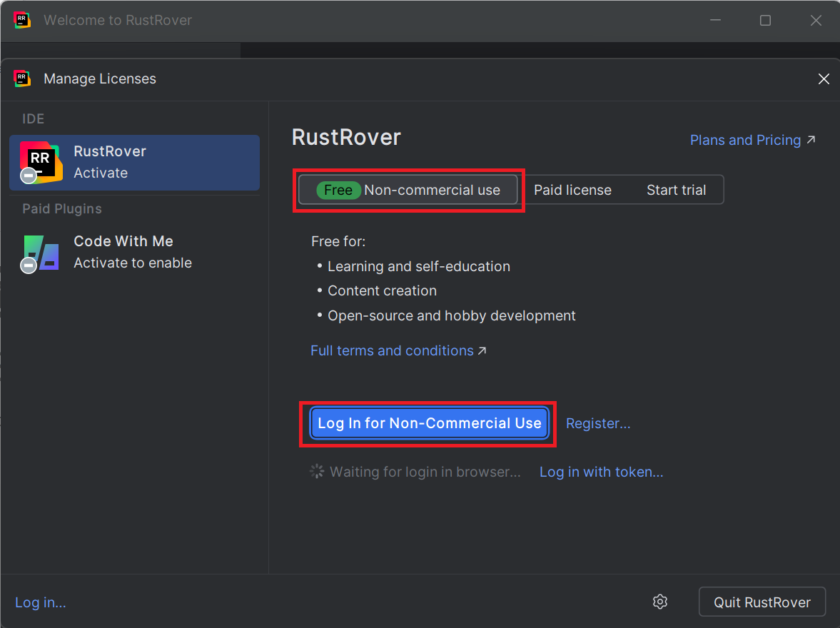The image size is (840, 628).
Task: Click the RustRover RR product icon in the sidebar
Action: point(41,163)
